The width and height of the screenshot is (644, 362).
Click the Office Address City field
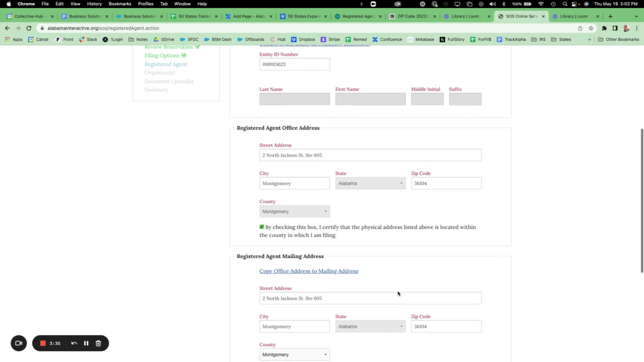(294, 184)
